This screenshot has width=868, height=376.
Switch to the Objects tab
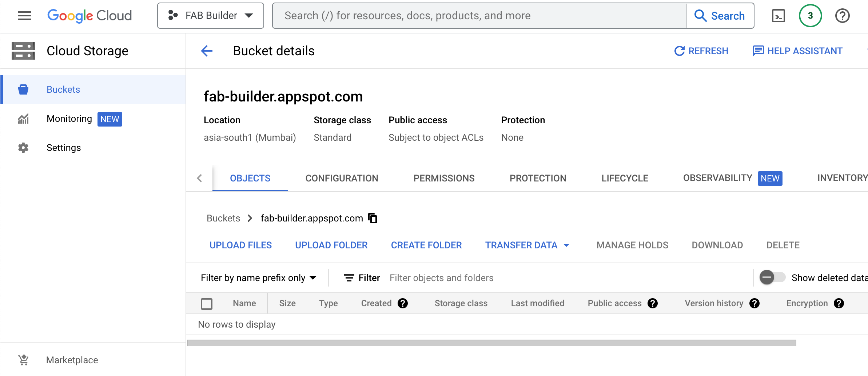coord(250,178)
